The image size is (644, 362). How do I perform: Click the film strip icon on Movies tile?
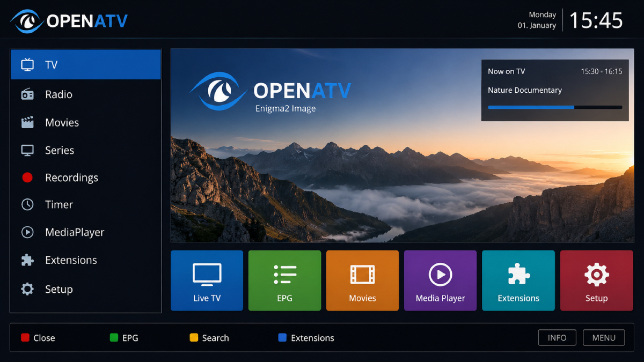[x=363, y=275]
